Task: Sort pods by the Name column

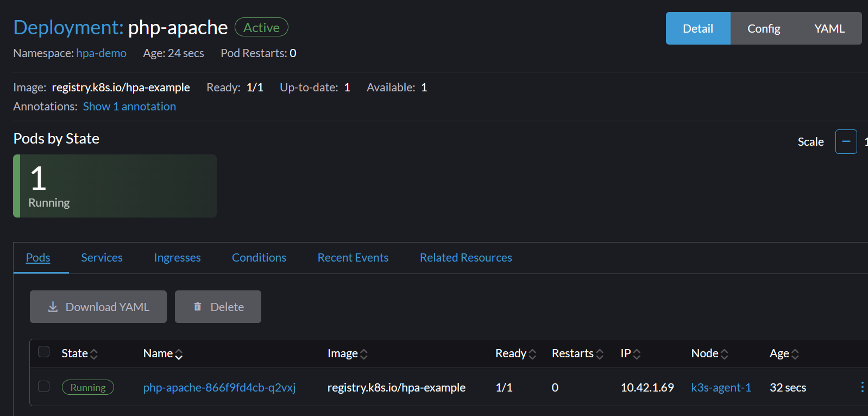Action: coord(162,353)
